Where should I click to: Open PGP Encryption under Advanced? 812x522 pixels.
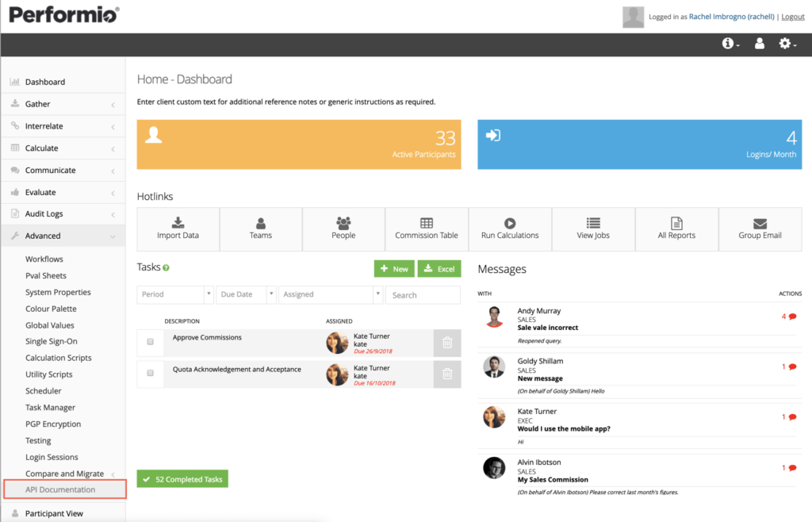(53, 424)
